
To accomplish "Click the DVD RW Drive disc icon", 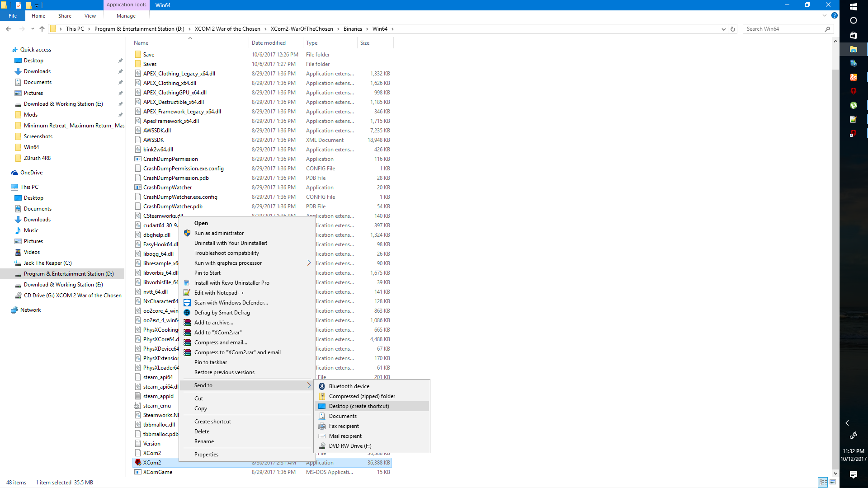I will (x=322, y=446).
